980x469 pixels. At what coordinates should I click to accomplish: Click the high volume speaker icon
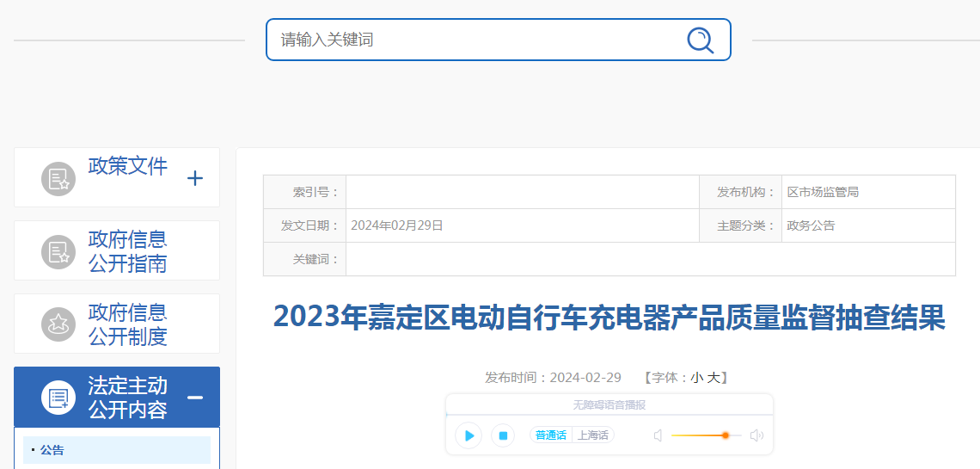click(756, 435)
